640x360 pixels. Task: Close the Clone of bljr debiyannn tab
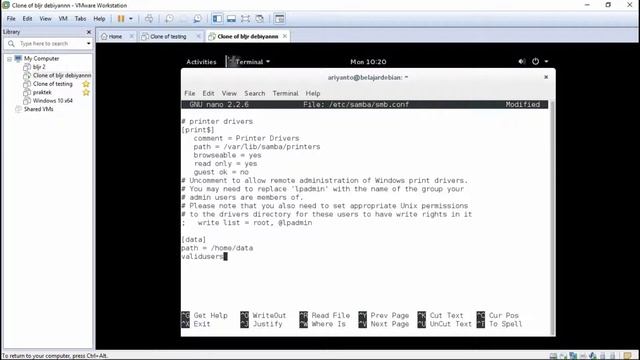click(x=285, y=36)
